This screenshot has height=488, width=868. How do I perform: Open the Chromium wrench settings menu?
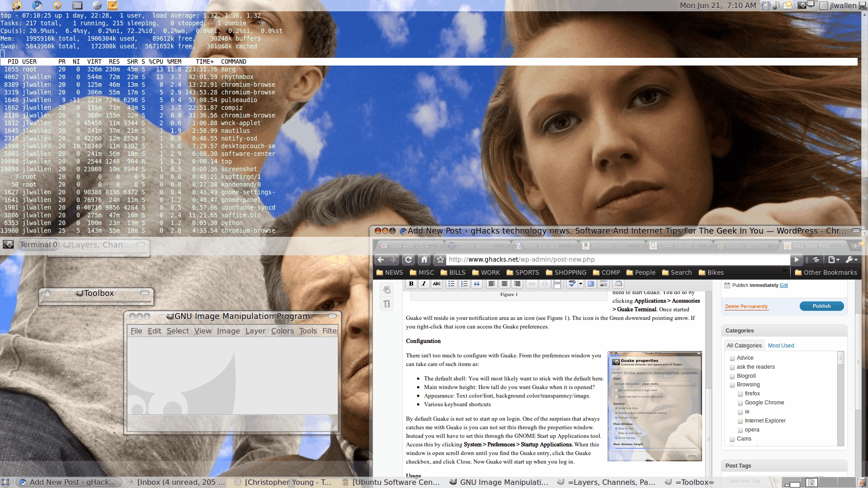click(x=851, y=259)
